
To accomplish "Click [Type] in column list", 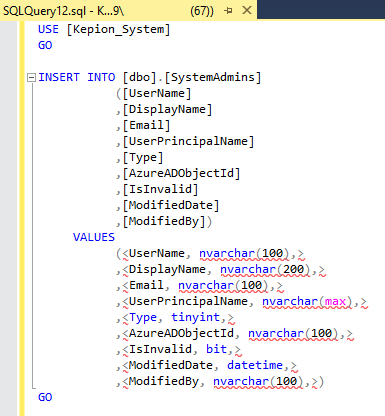I will 143,157.
